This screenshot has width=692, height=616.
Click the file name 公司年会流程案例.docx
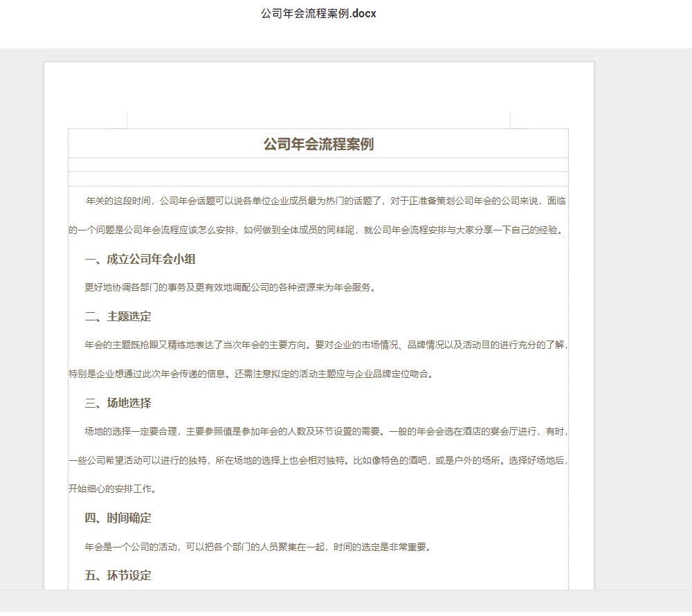click(318, 14)
